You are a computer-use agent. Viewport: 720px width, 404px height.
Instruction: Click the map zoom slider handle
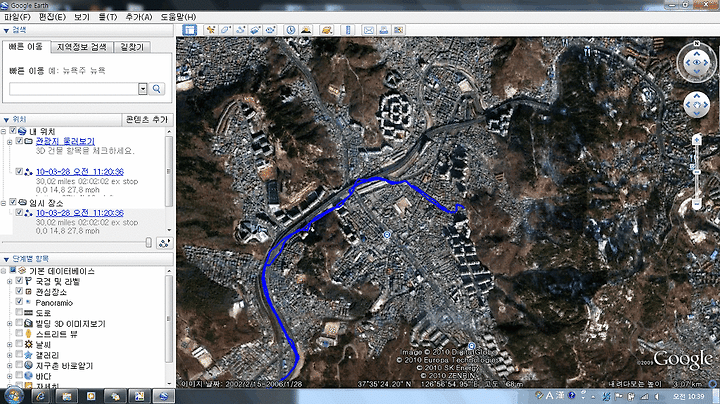click(x=697, y=172)
